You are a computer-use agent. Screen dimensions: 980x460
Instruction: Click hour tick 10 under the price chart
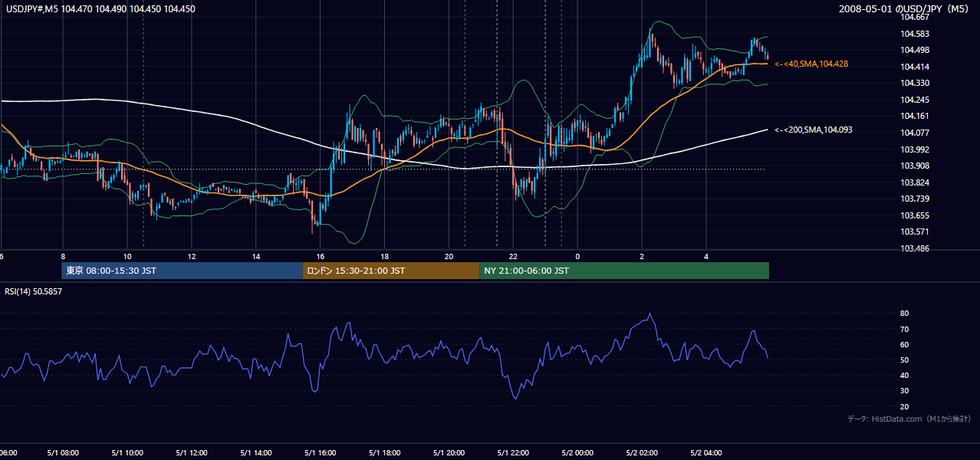click(127, 256)
